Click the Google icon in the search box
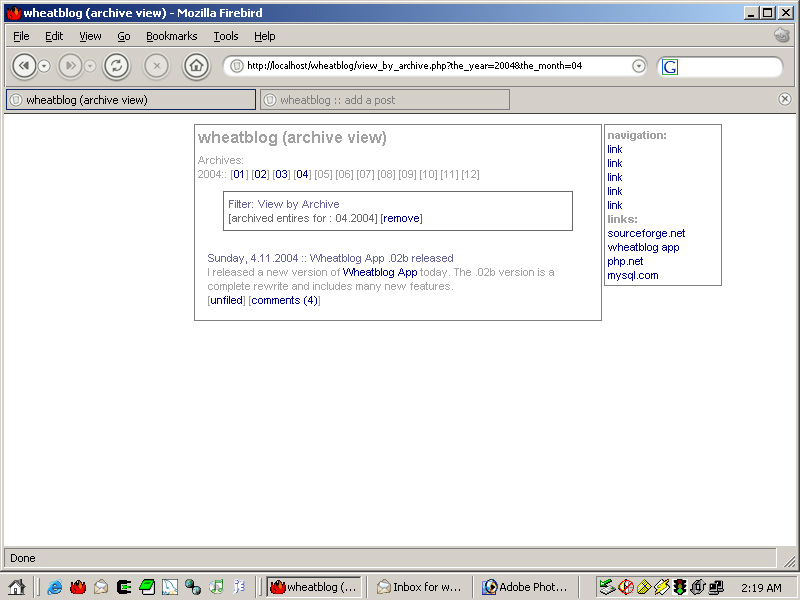 [670, 66]
